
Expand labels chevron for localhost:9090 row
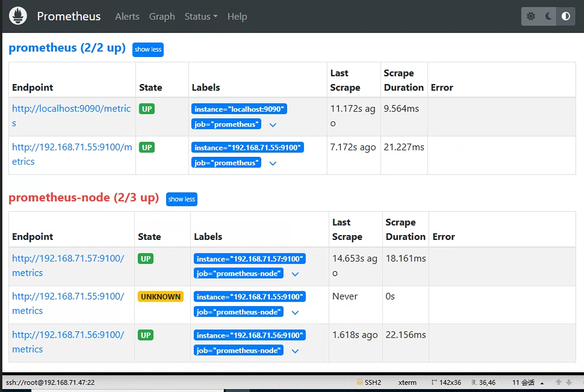click(x=272, y=125)
